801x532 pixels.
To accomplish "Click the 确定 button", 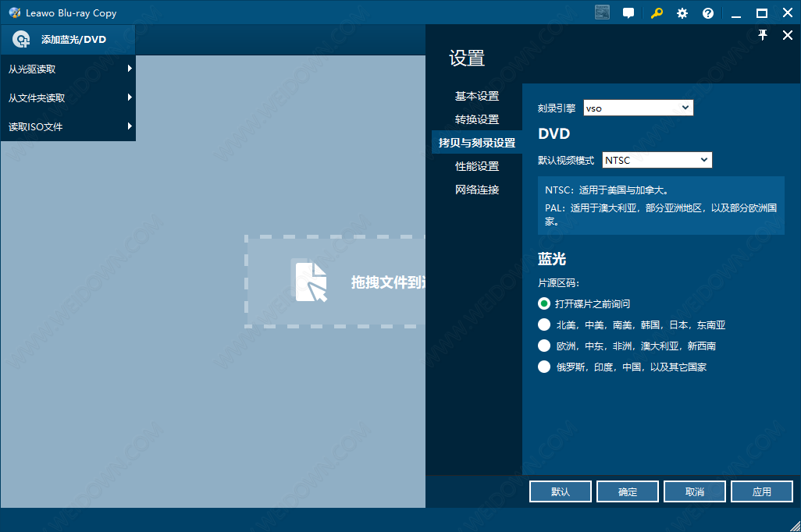I will 628,491.
